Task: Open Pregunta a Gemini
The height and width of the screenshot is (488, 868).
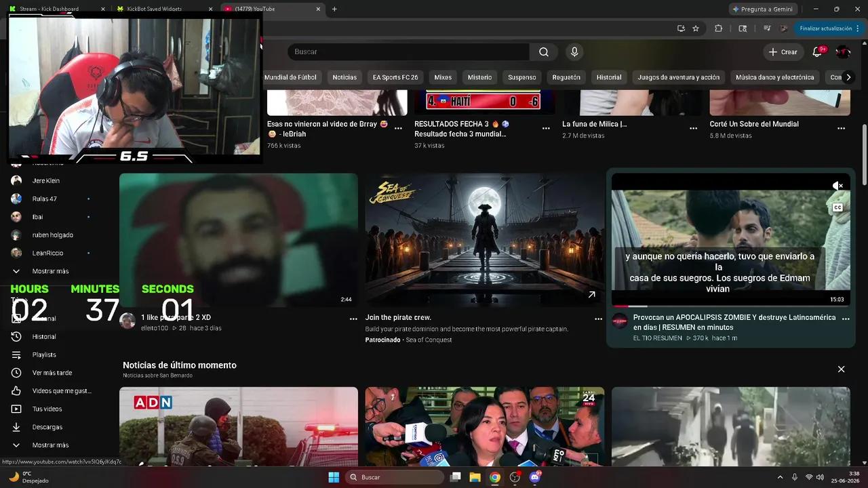Action: coord(763,9)
